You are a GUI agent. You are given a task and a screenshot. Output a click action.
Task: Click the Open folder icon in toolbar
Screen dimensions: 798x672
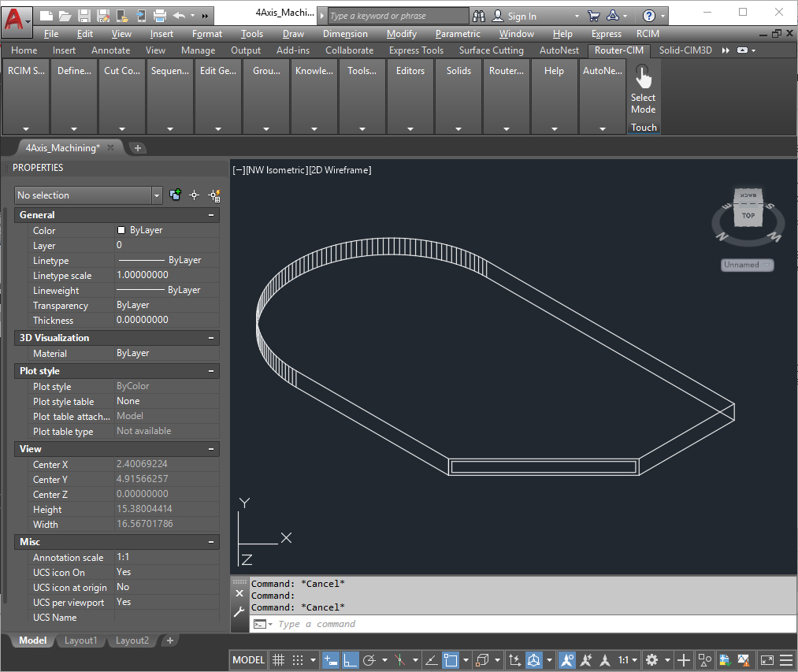coord(65,16)
